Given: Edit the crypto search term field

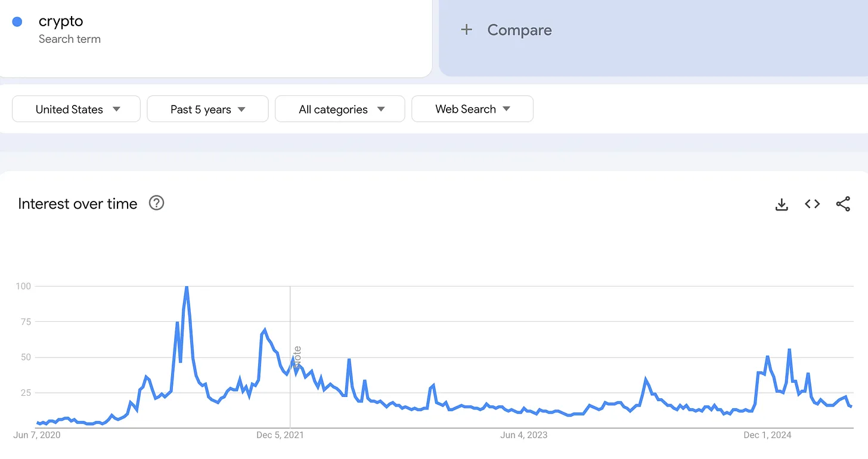Looking at the screenshot, I should [x=61, y=21].
